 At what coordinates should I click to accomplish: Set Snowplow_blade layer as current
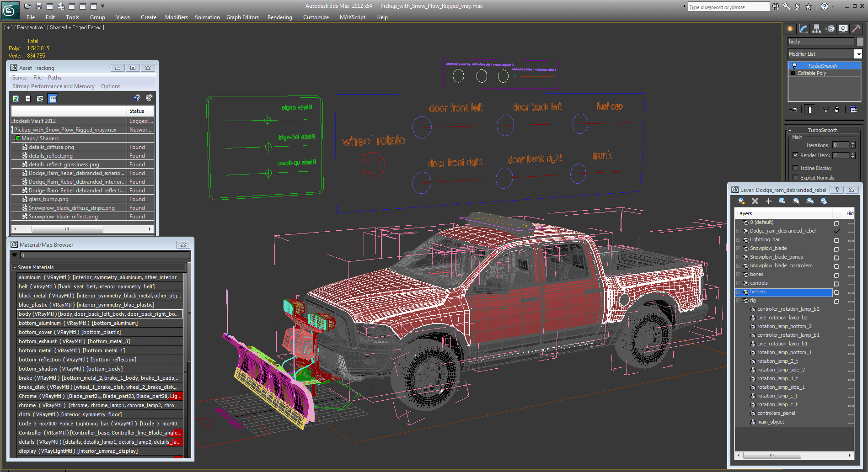[x=836, y=249]
